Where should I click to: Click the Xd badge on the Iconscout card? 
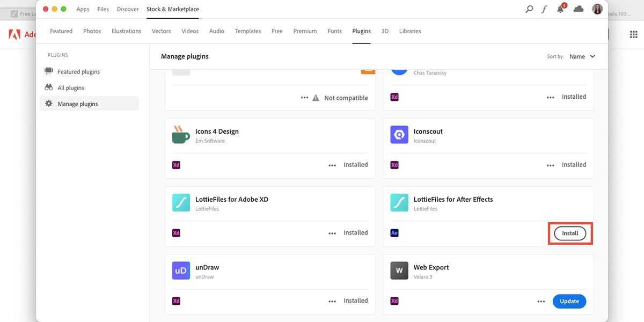pos(394,165)
